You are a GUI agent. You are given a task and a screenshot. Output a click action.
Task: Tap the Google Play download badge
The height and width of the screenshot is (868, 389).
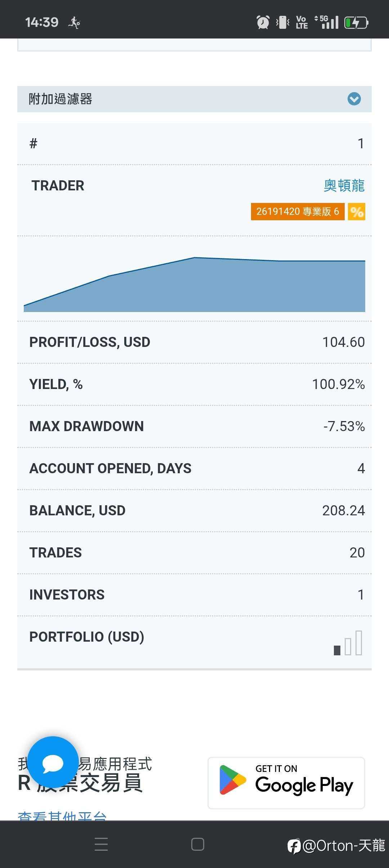pos(286,783)
